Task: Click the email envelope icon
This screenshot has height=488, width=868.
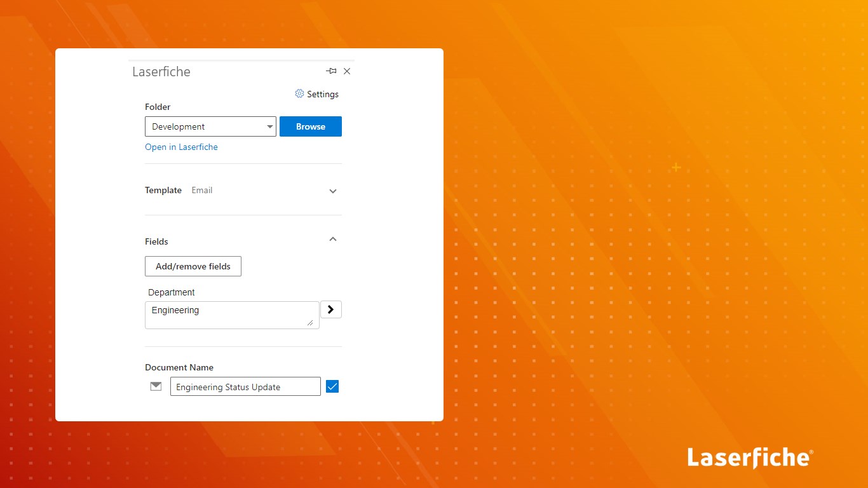Action: tap(156, 386)
